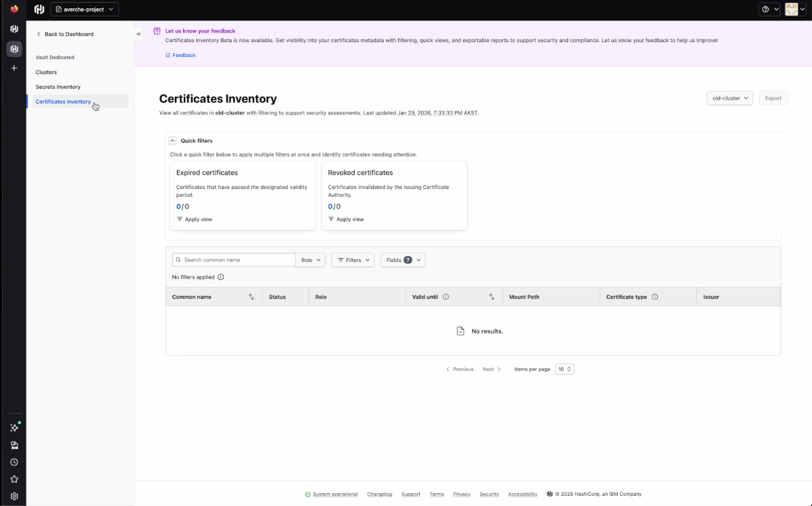This screenshot has width=812, height=506.
Task: Switch to Secrets Inventory in the sidebar
Action: [x=57, y=86]
